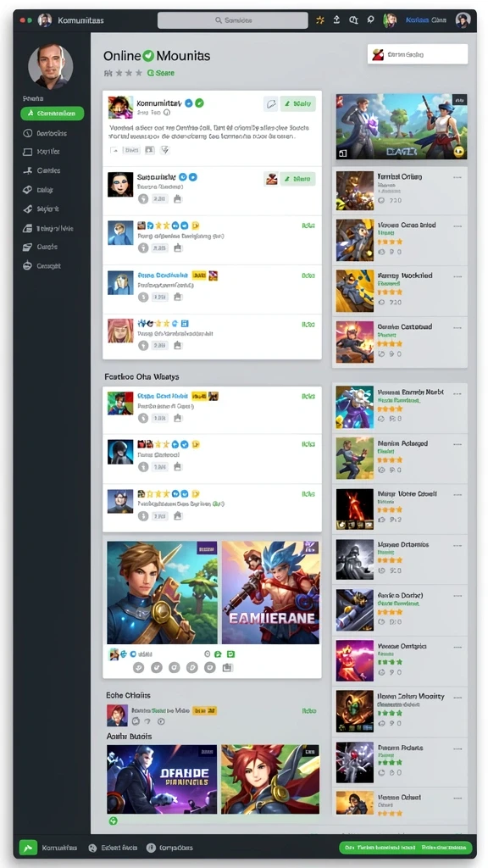Viewport: 488px width, 868px height.
Task: Click the square icon at the banner's bottom left
Action: 342,153
